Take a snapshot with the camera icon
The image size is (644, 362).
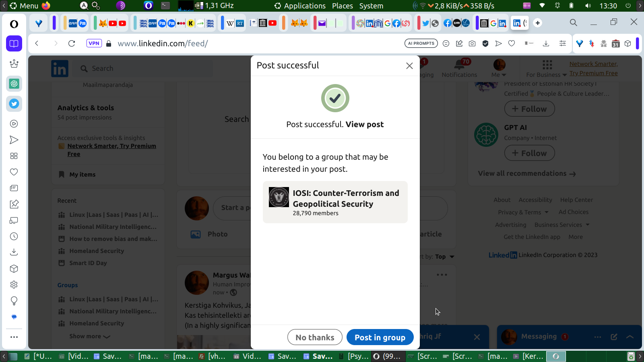472,43
